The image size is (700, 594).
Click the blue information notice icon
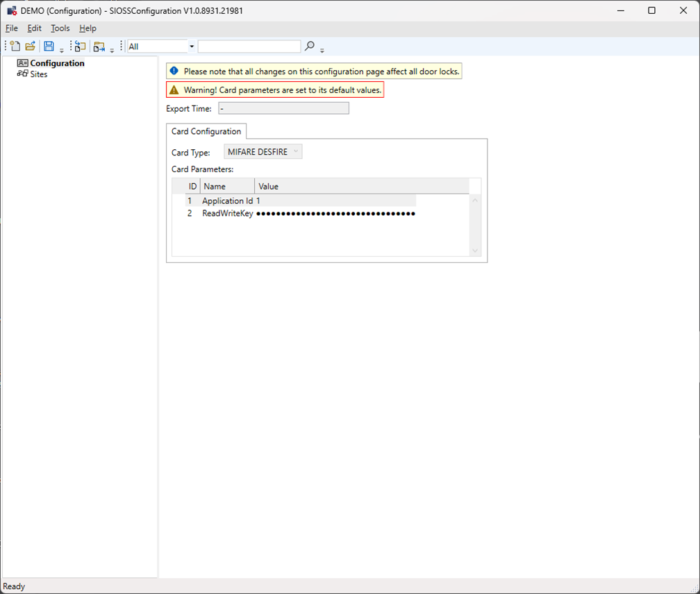pyautogui.click(x=174, y=71)
